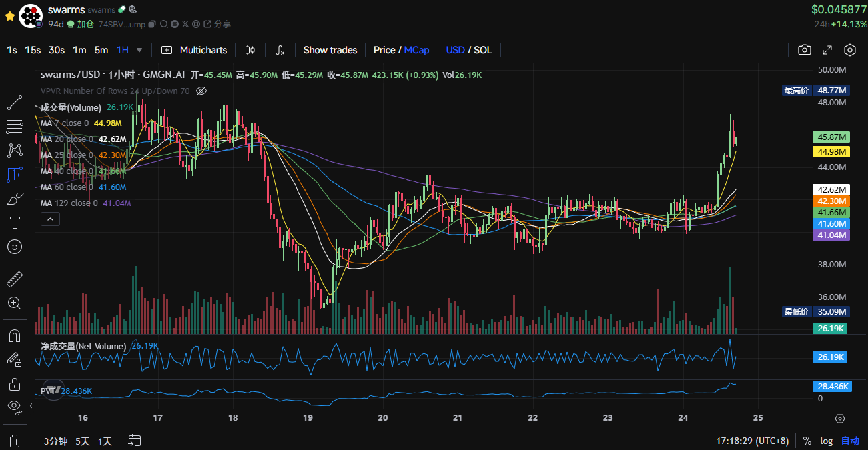868x450 pixels.
Task: Click the trash icon to remove drawings
Action: pyautogui.click(x=15, y=440)
